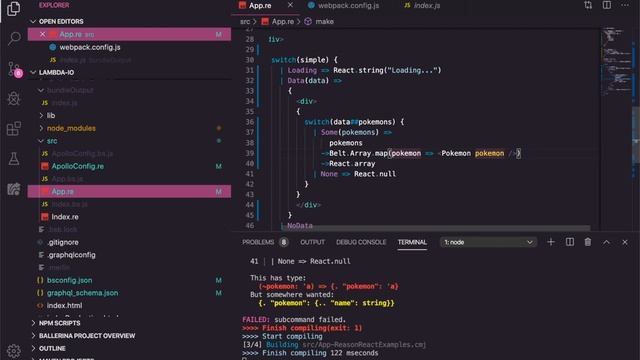This screenshot has height=360, width=640.
Task: Collapse the LAMBDA-IO folder section
Action: point(33,72)
